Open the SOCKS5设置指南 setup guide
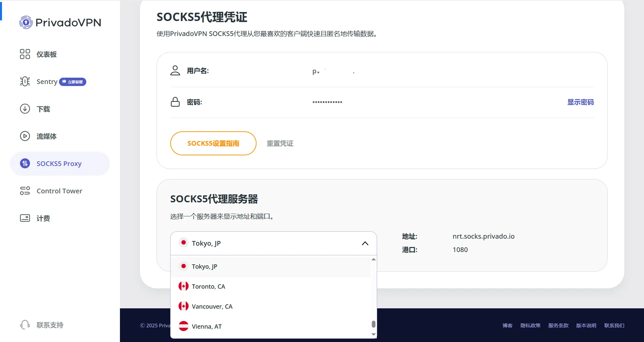 [x=213, y=143]
